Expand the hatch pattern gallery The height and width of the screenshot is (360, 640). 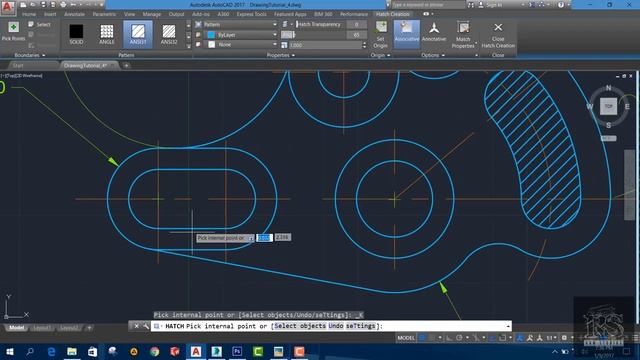pyautogui.click(x=189, y=46)
